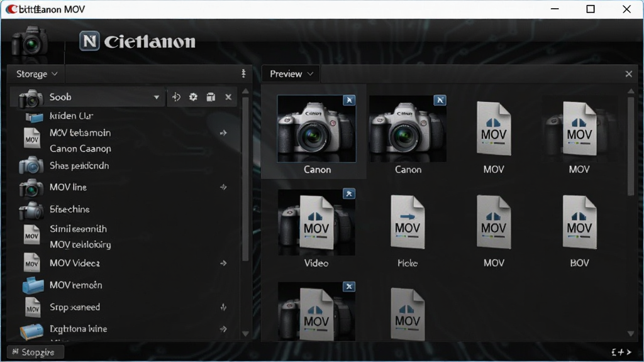Click the MOV file icon beside 'Srop xaneed'
The image size is (644, 362).
(x=32, y=307)
